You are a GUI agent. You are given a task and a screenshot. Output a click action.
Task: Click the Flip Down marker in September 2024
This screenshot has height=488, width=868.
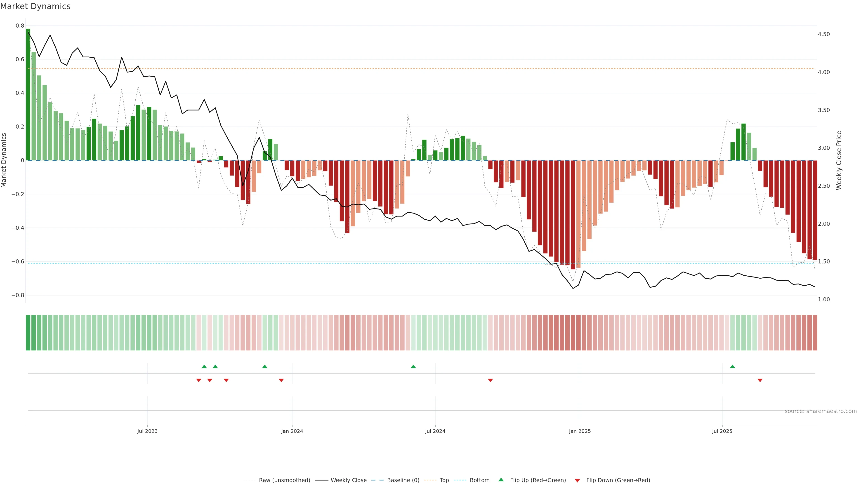point(490,380)
